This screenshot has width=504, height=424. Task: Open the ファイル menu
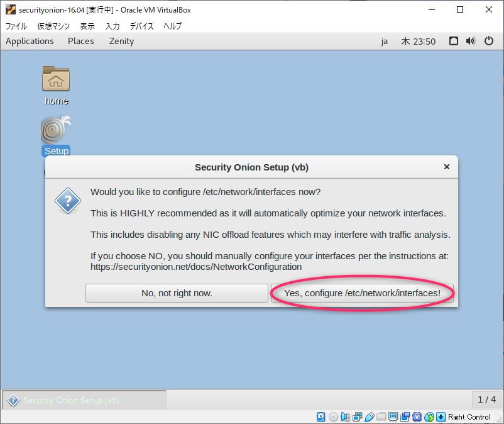coord(16,26)
